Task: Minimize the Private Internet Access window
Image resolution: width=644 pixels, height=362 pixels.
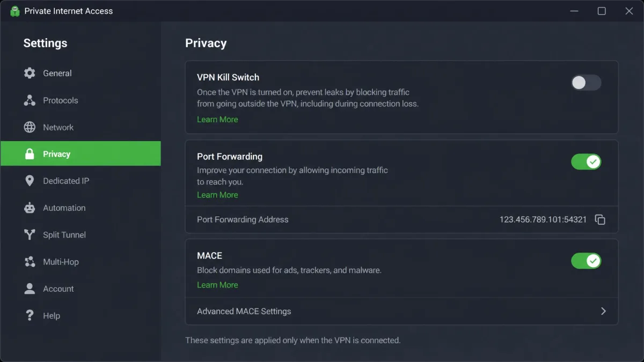Action: coord(574,11)
